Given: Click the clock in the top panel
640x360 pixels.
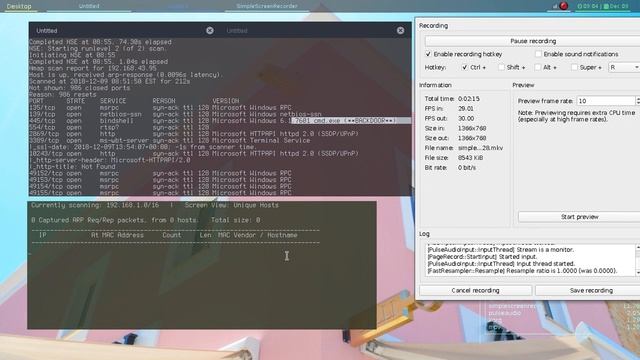Looking at the screenshot, I should click(588, 6).
